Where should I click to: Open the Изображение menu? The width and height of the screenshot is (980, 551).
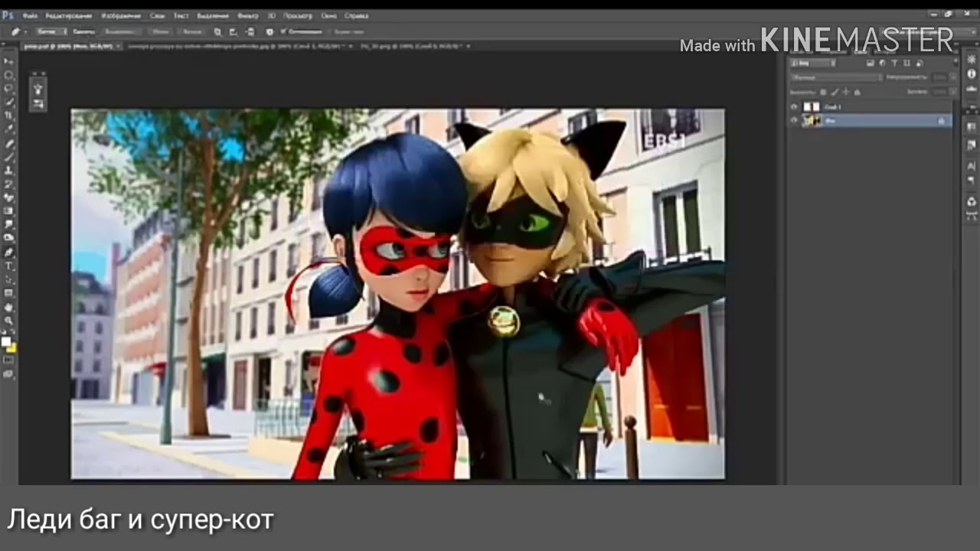[121, 15]
